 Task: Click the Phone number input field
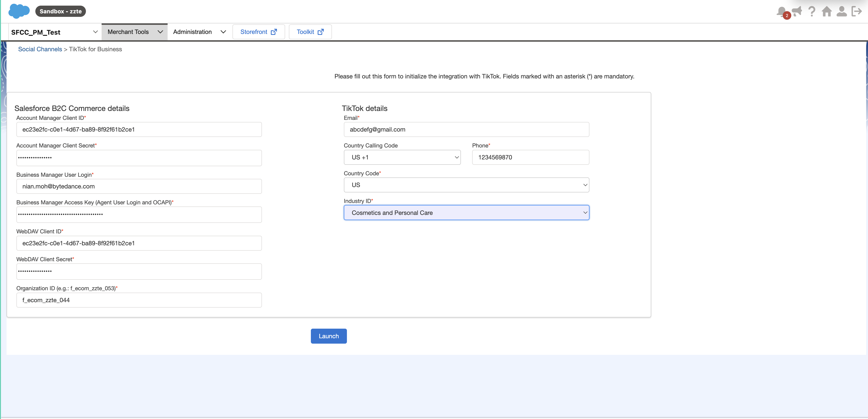click(x=530, y=157)
